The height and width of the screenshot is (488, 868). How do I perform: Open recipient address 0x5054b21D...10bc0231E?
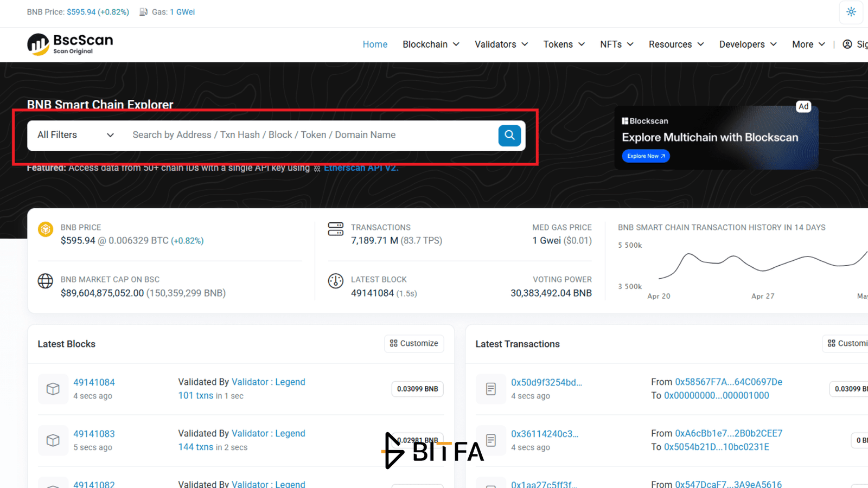(x=717, y=447)
